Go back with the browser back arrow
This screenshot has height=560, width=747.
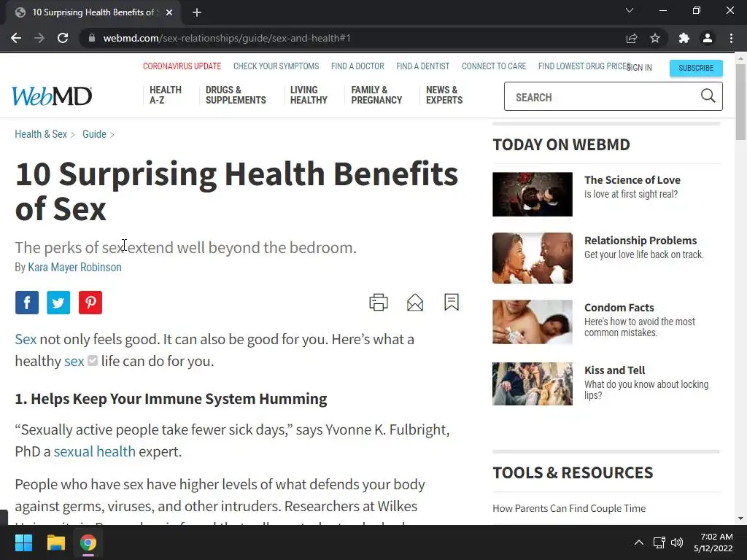click(x=16, y=38)
